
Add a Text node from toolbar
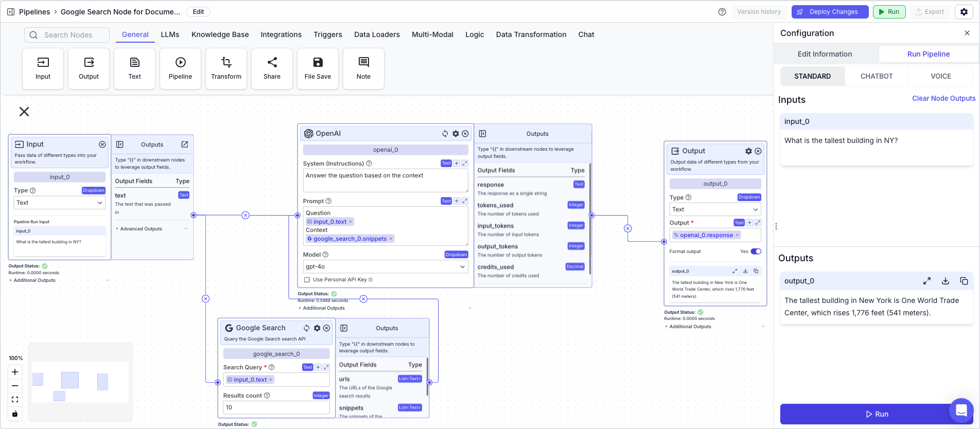tap(134, 68)
